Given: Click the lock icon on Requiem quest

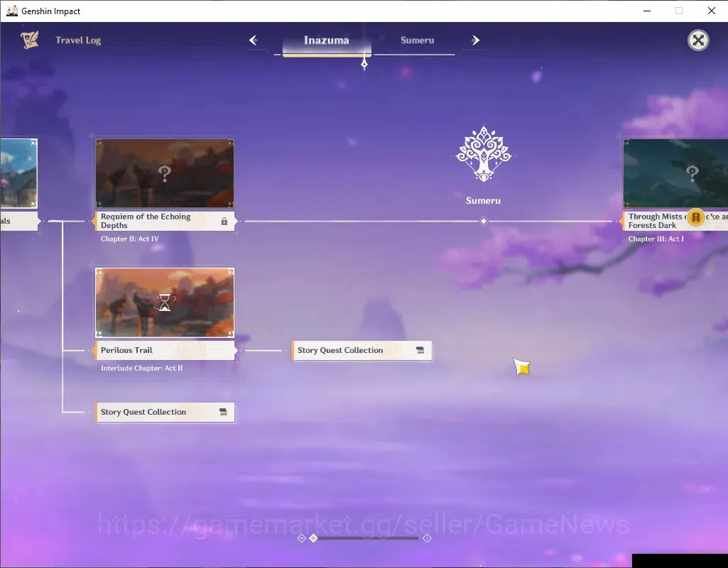Looking at the screenshot, I should tap(224, 222).
